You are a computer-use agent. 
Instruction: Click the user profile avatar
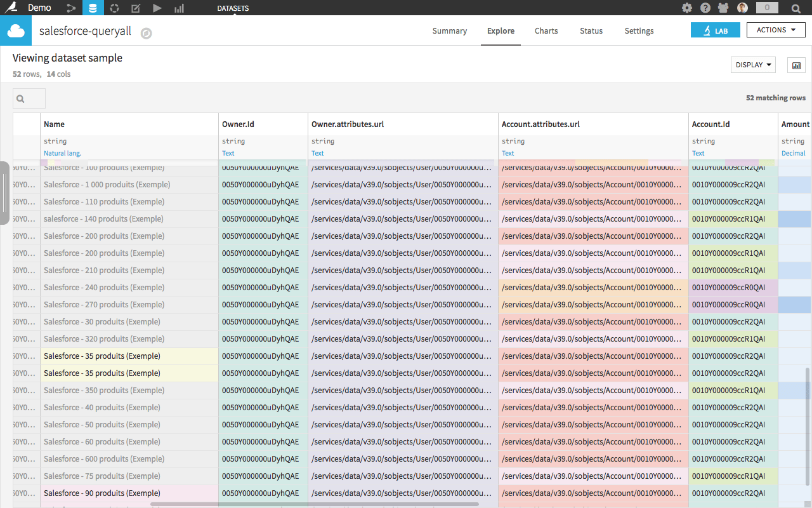(742, 8)
